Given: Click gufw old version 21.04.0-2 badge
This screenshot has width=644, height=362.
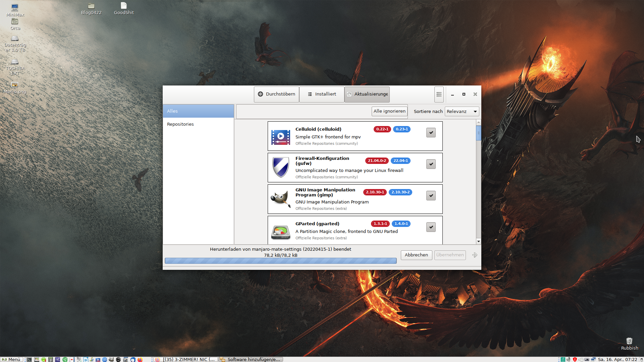Looking at the screenshot, I should (377, 161).
